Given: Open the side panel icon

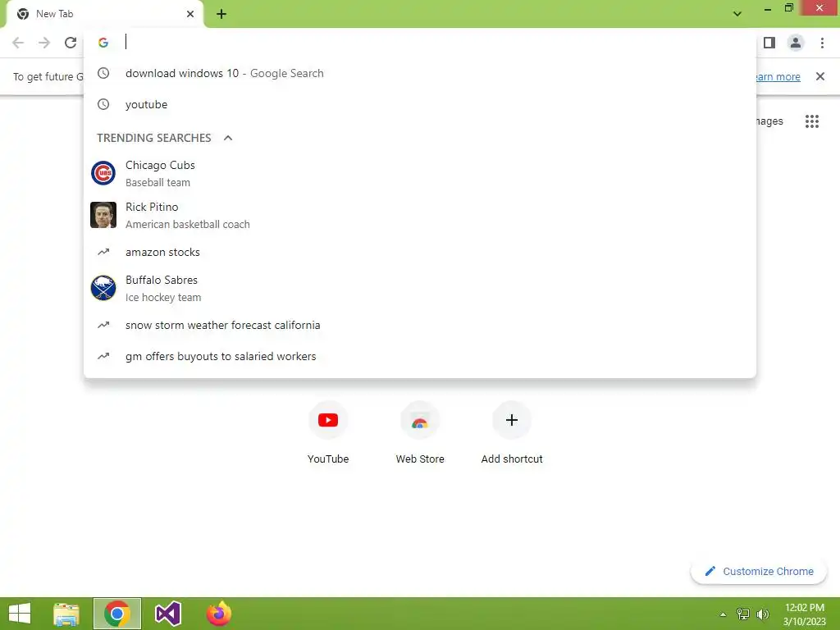Looking at the screenshot, I should (769, 43).
